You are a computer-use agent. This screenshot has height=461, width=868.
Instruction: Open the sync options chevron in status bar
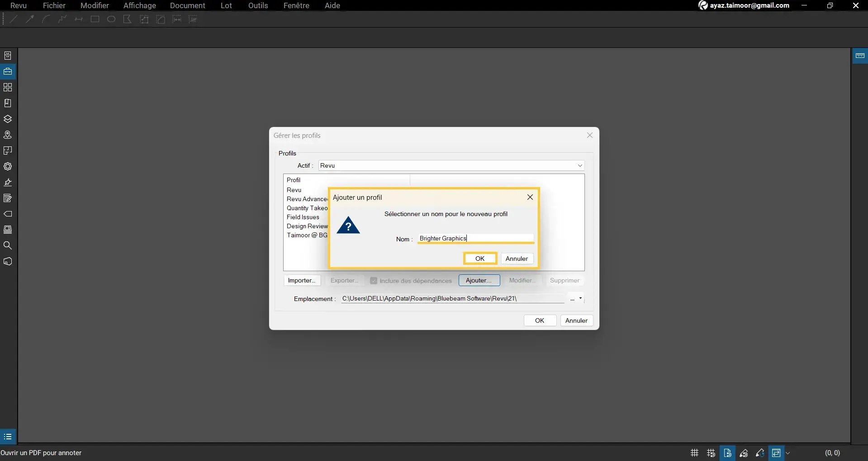click(x=788, y=453)
